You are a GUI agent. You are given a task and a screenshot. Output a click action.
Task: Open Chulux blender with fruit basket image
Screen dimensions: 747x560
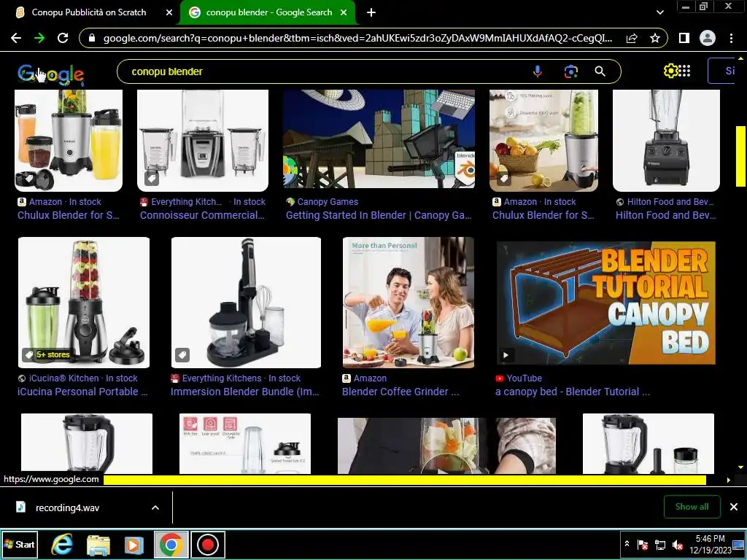click(x=543, y=141)
